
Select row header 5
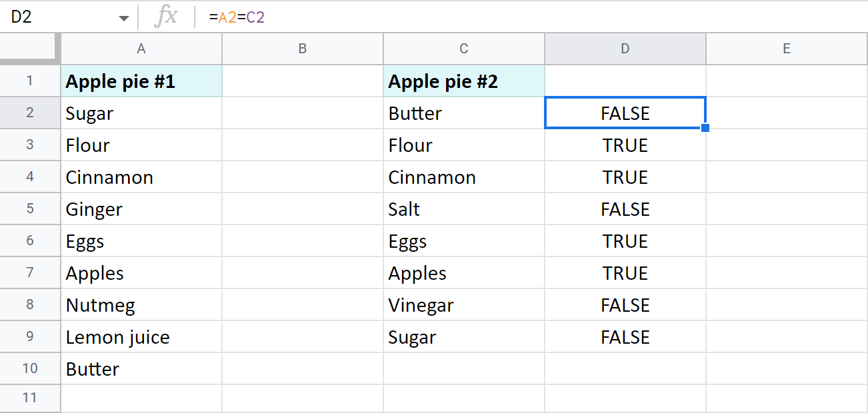coord(30,208)
